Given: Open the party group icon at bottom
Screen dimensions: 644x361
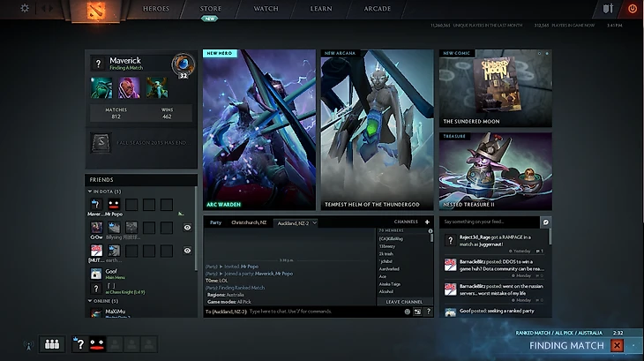Looking at the screenshot, I should click(52, 344).
